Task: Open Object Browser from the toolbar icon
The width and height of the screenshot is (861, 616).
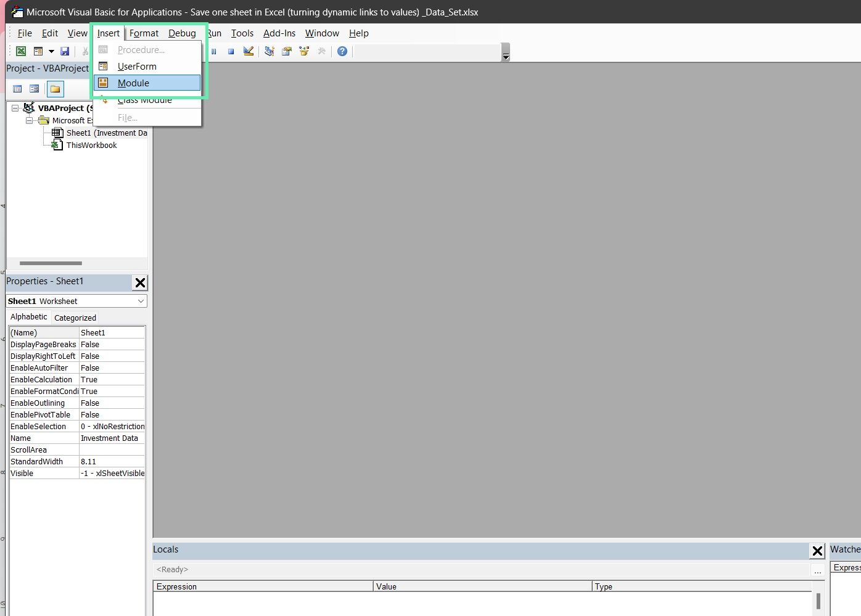Action: (x=304, y=51)
